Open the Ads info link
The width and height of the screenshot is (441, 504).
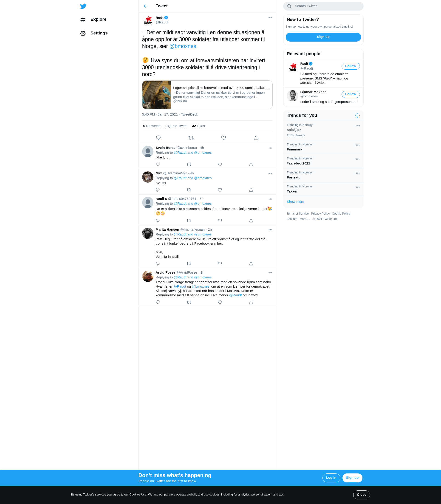tap(292, 219)
